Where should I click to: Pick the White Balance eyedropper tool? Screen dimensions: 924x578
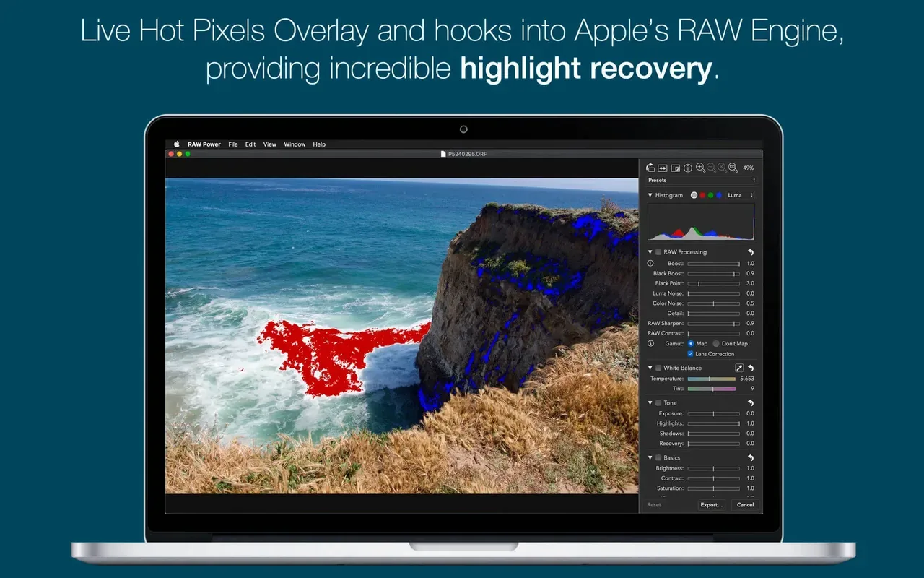(738, 368)
